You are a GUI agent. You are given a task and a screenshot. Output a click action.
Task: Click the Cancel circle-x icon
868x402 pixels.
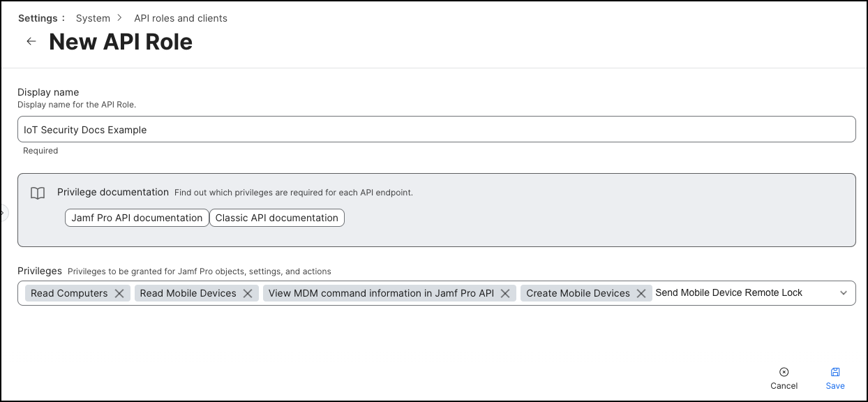[784, 373]
